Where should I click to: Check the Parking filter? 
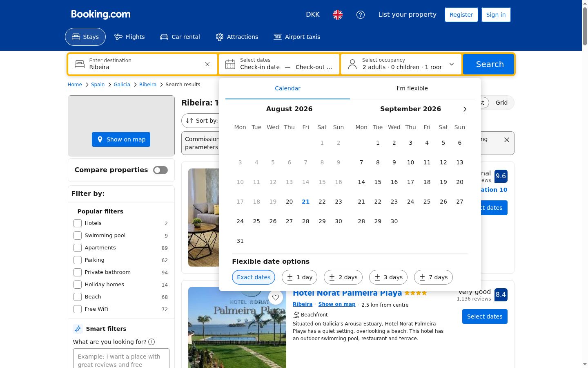(x=78, y=260)
